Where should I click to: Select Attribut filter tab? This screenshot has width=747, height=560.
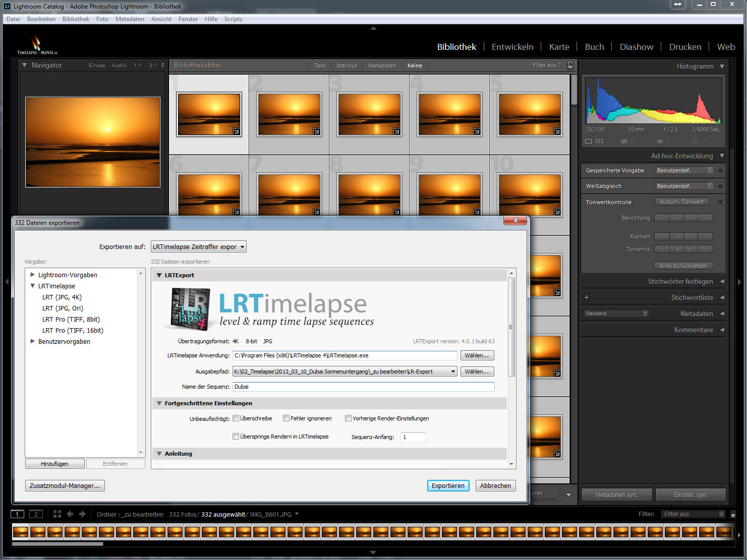(x=347, y=66)
